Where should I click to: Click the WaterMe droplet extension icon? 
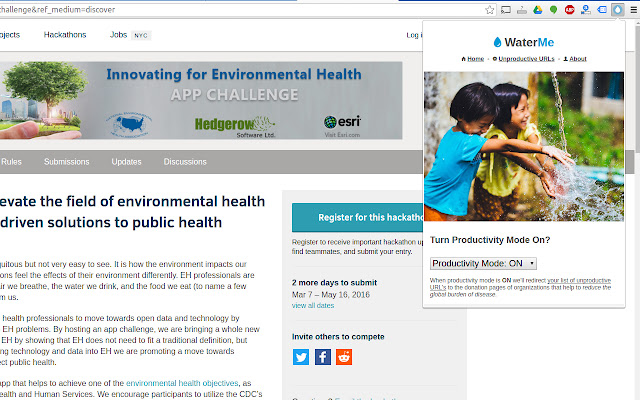click(618, 9)
